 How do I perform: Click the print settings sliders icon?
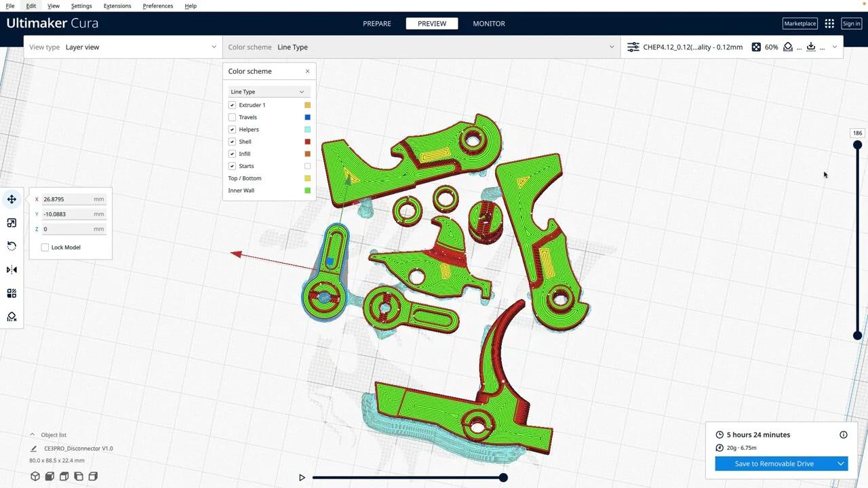pyautogui.click(x=633, y=47)
